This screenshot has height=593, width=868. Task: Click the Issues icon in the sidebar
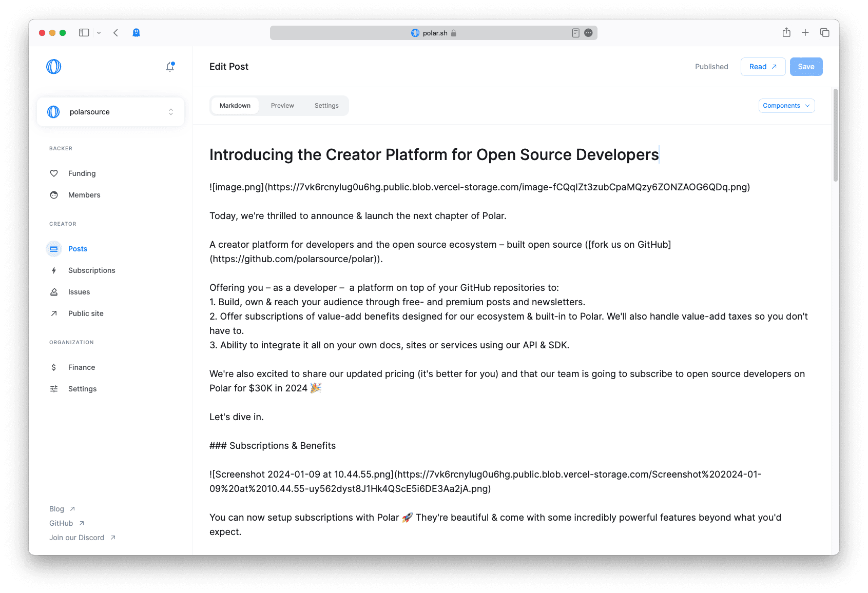(54, 292)
